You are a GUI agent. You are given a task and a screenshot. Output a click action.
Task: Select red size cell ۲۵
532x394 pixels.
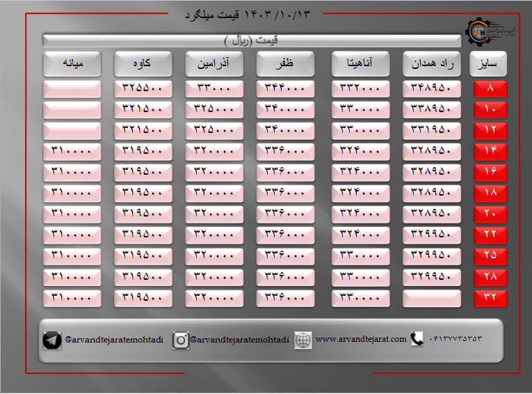point(490,256)
